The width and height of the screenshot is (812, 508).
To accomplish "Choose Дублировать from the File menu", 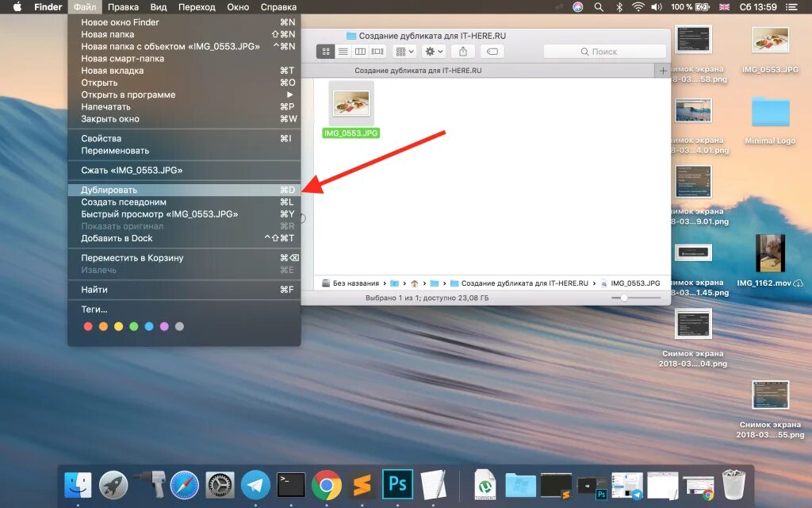I will (184, 190).
